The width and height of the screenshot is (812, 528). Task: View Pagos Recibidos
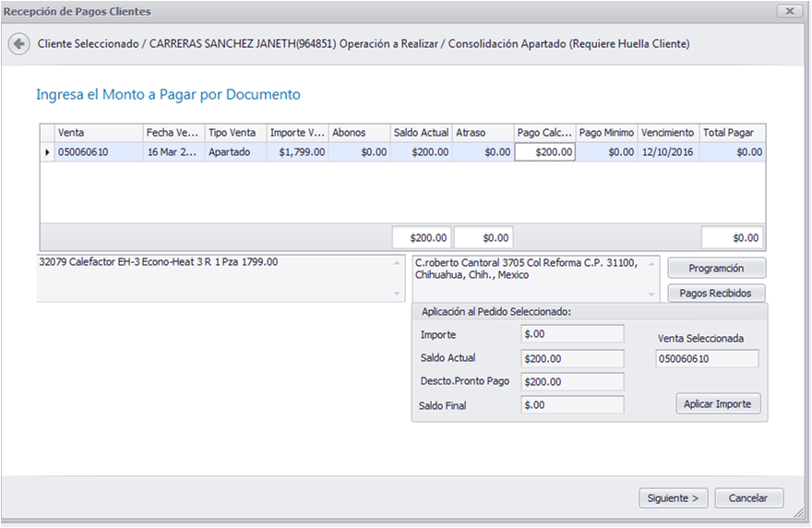tap(716, 294)
